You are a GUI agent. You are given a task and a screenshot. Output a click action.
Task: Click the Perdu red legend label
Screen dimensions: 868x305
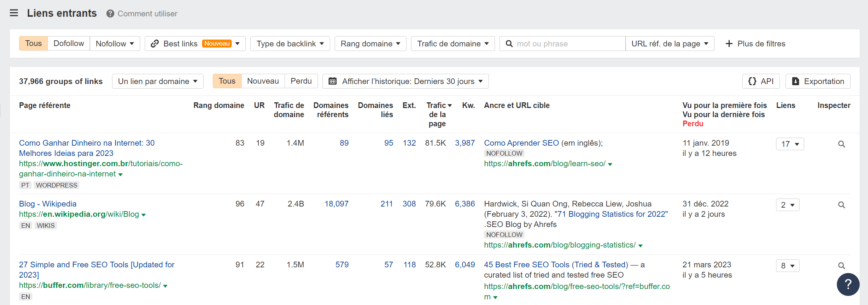pos(693,124)
